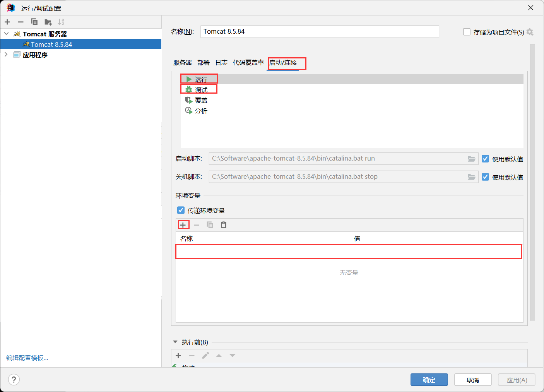Browse for the startup script folder

coord(471,159)
